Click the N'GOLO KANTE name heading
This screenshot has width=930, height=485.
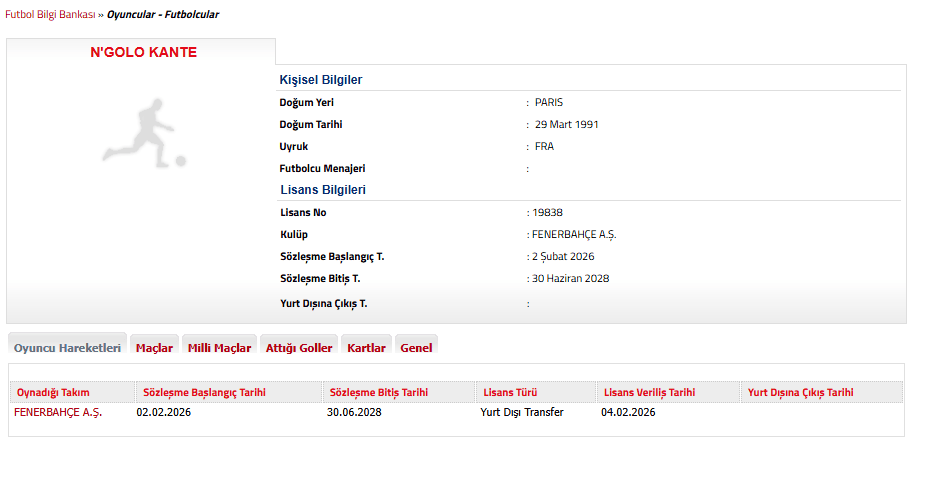coord(143,53)
